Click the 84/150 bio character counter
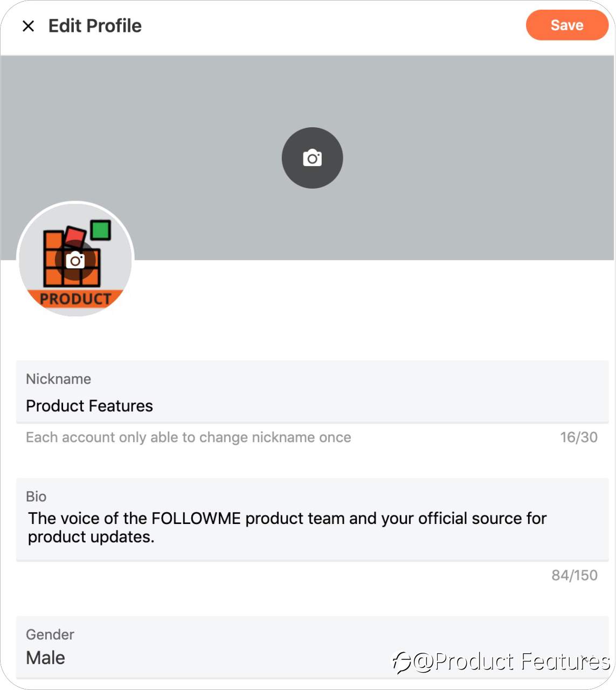 click(574, 575)
